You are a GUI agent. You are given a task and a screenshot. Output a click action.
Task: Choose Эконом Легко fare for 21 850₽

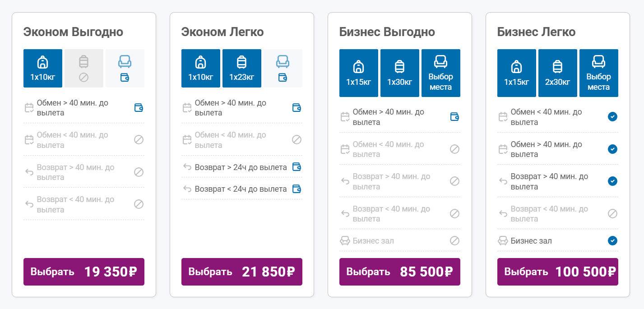click(242, 272)
